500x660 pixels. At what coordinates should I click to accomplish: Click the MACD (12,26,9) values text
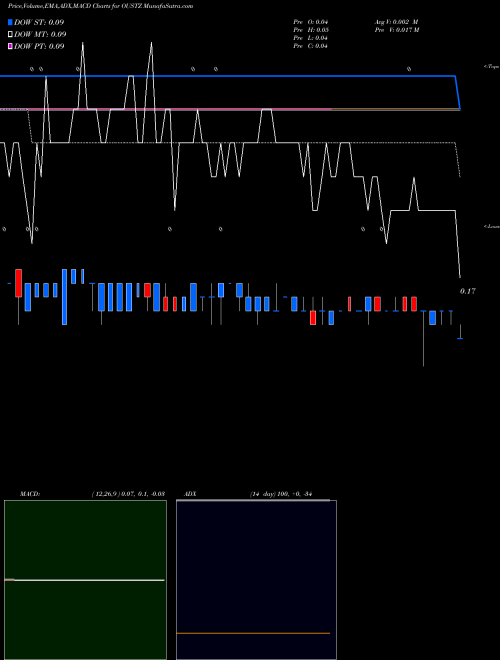tap(128, 494)
